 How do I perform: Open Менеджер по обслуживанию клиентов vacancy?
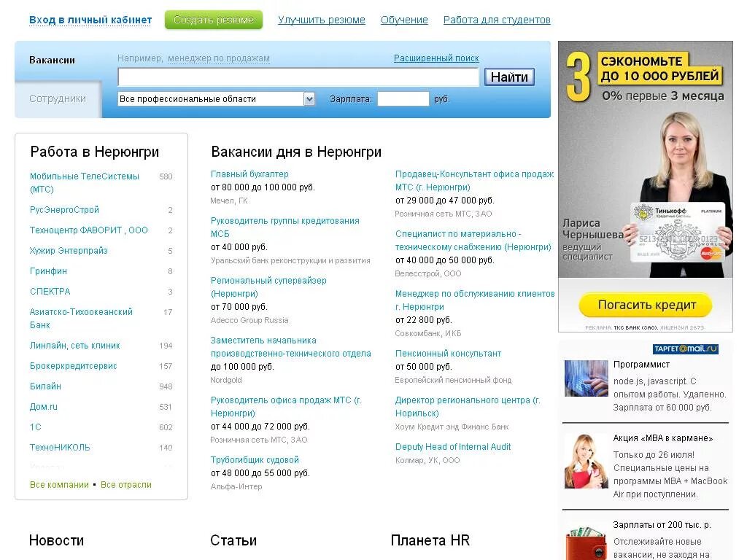coord(475,300)
